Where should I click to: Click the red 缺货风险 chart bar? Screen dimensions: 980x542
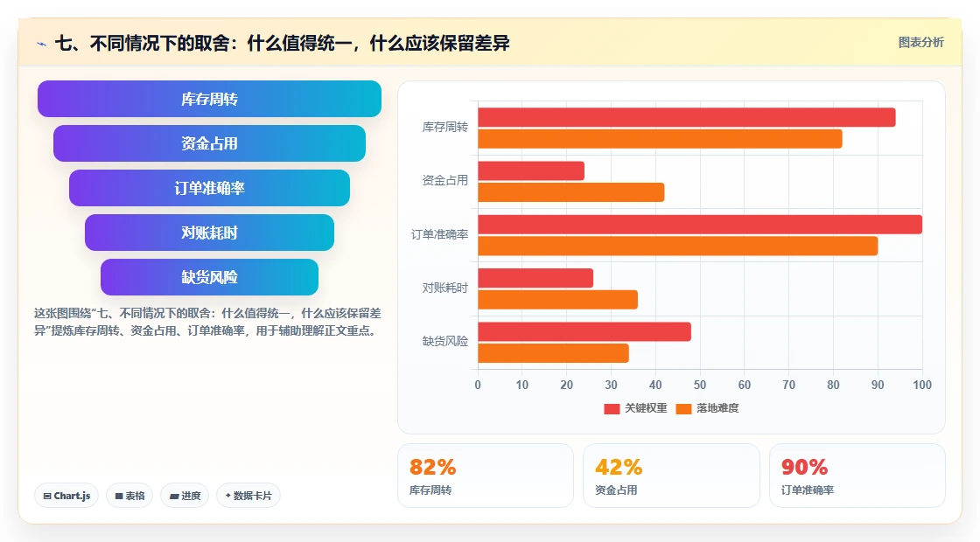tap(584, 331)
